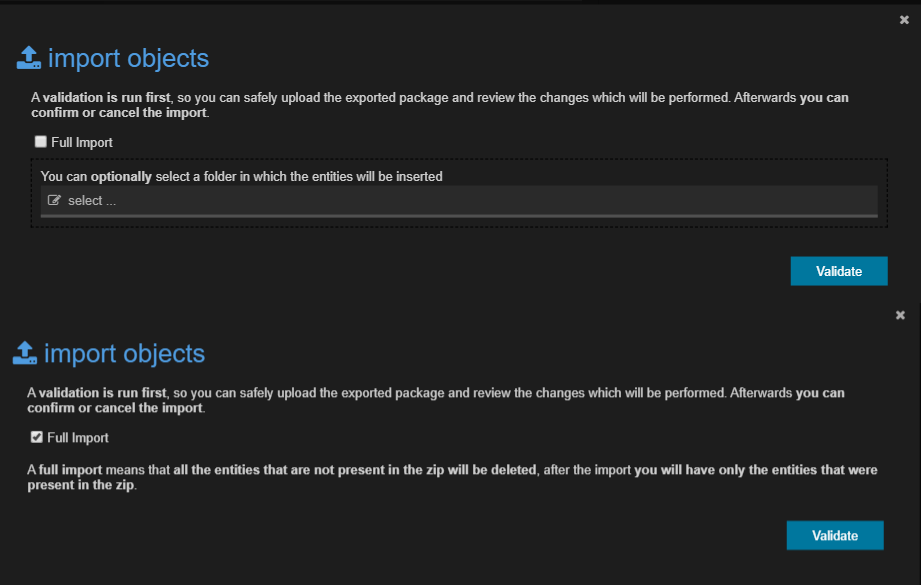This screenshot has height=585, width=921.
Task: Click Validate in the bottom import dialog
Action: 834,535
